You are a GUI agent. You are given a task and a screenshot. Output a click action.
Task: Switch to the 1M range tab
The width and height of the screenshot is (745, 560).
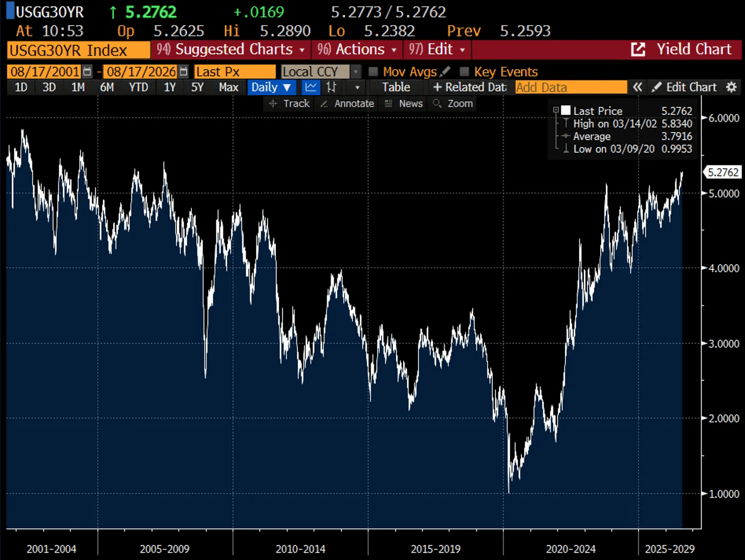[78, 88]
